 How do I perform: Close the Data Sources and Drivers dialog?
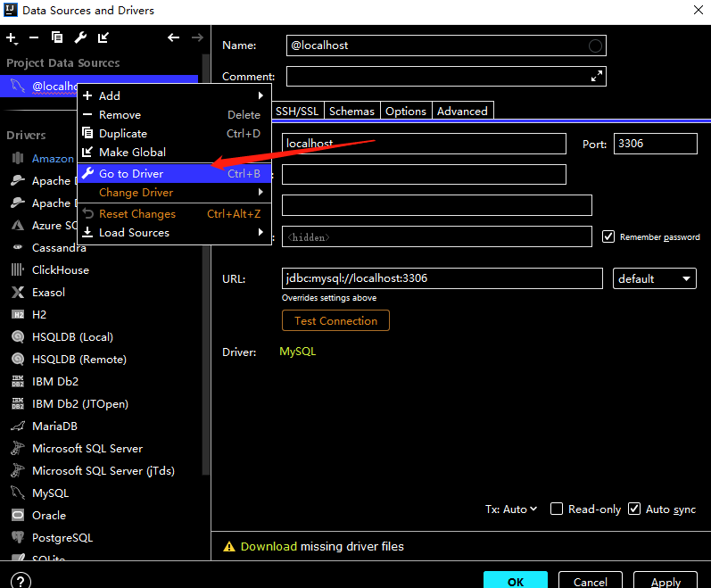699,10
